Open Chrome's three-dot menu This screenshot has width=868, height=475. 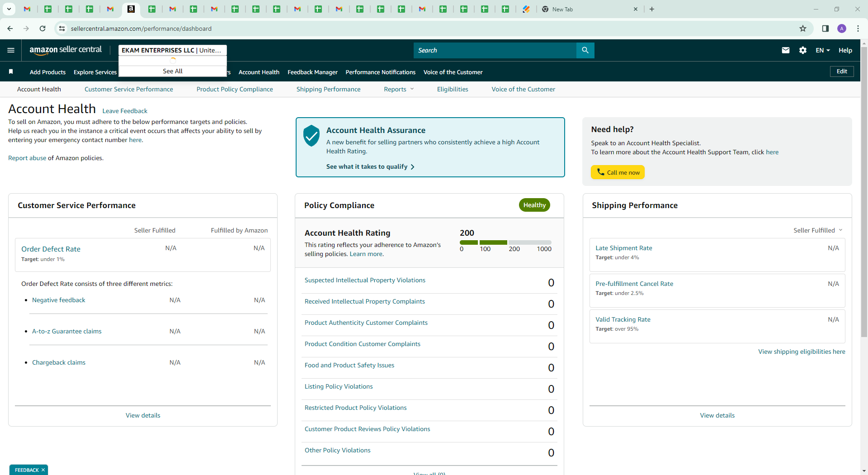[858, 28]
